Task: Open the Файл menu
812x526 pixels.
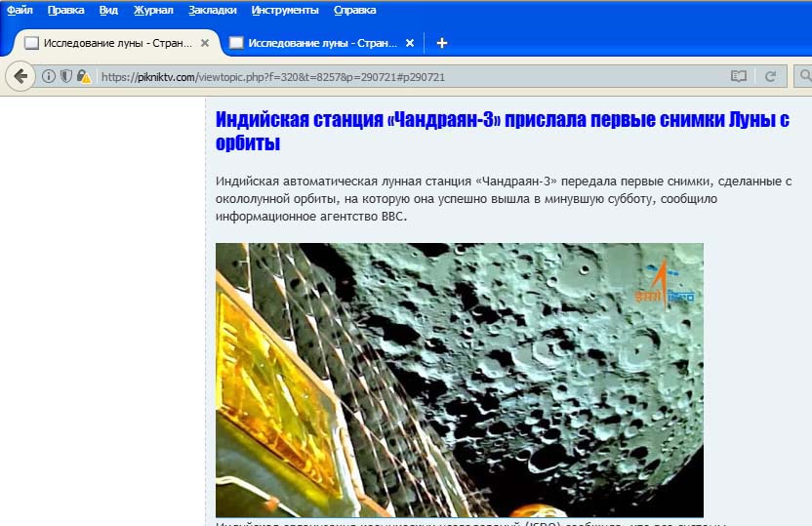Action: tap(20, 10)
